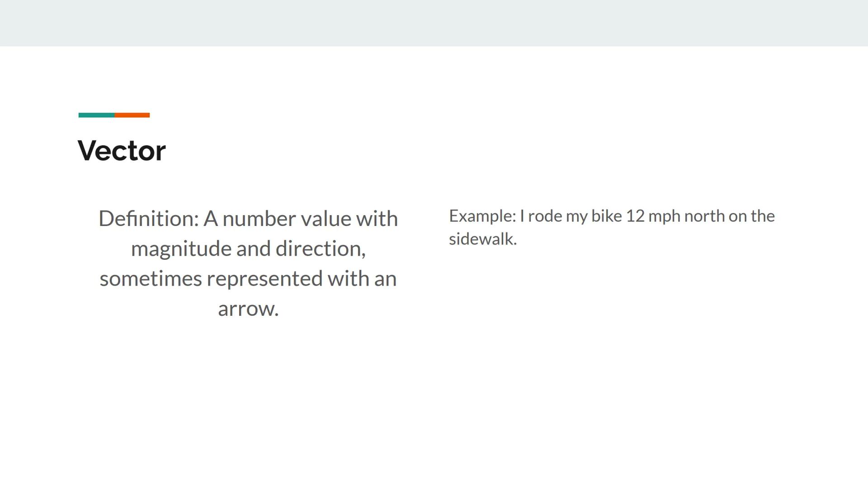The image size is (868, 488).
Task: Click the word "rode" in the example
Action: [x=545, y=216]
